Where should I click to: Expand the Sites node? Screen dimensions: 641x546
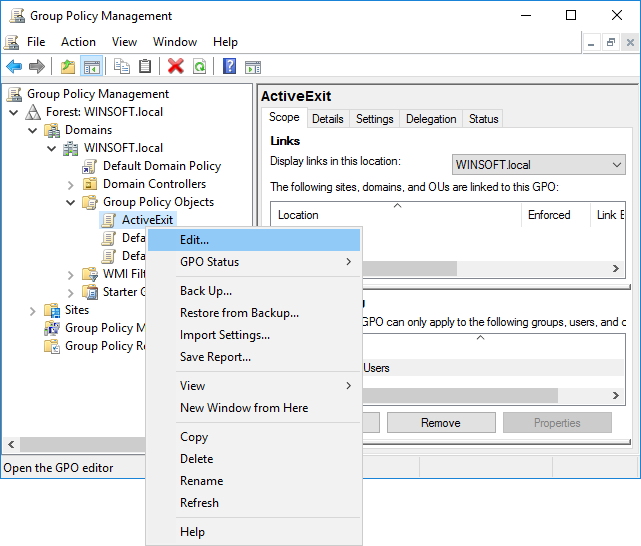(x=33, y=311)
